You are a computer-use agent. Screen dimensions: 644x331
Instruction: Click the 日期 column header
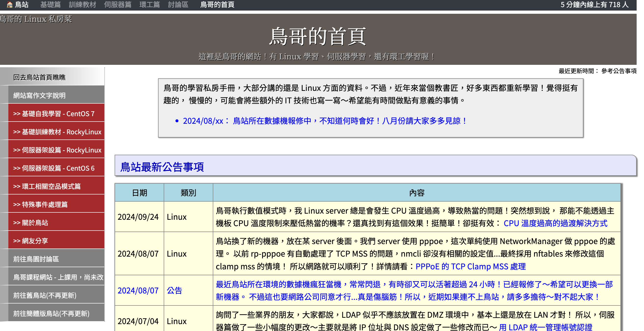point(139,193)
